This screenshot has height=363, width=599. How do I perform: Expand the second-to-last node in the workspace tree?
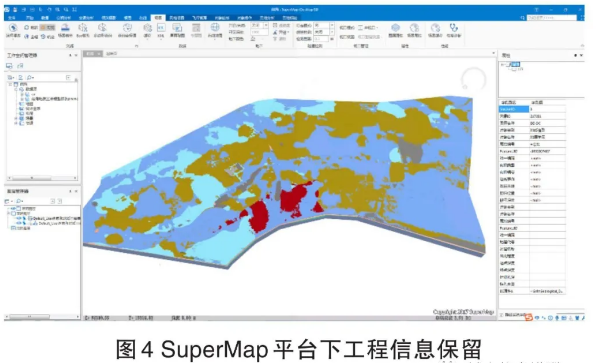16,118
